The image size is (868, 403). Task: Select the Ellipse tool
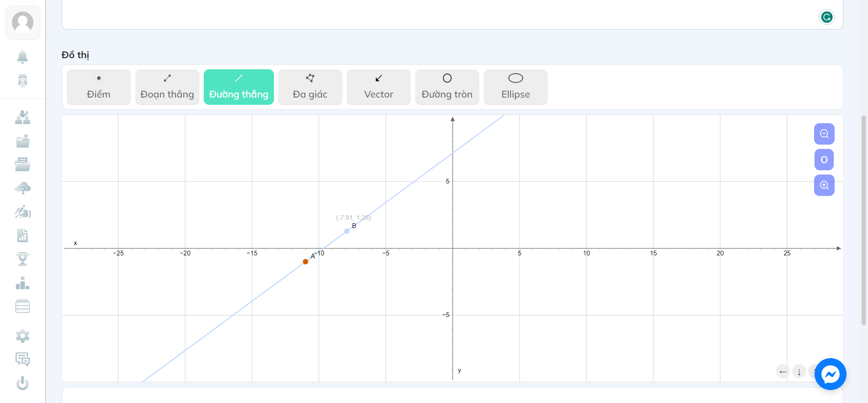[x=516, y=87]
